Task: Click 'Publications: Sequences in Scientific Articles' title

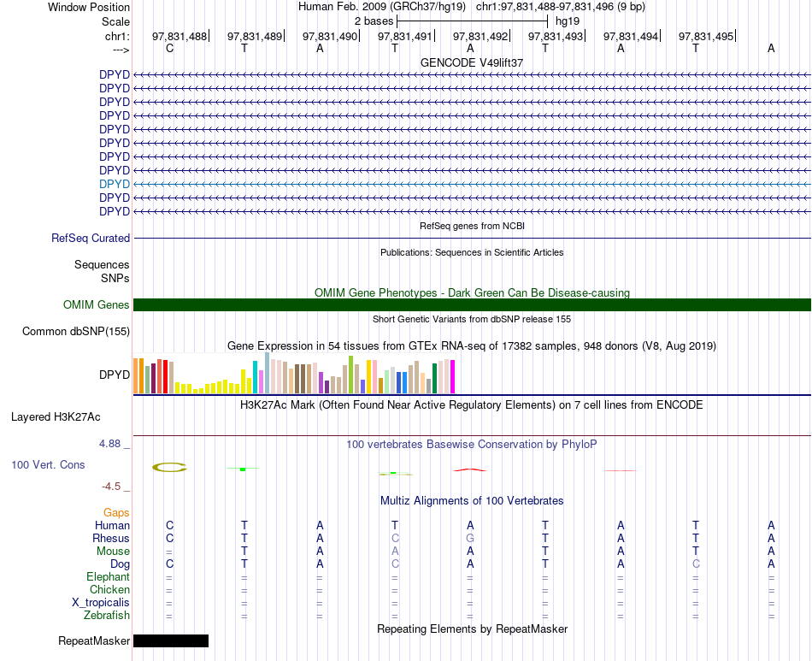Action: tap(472, 252)
